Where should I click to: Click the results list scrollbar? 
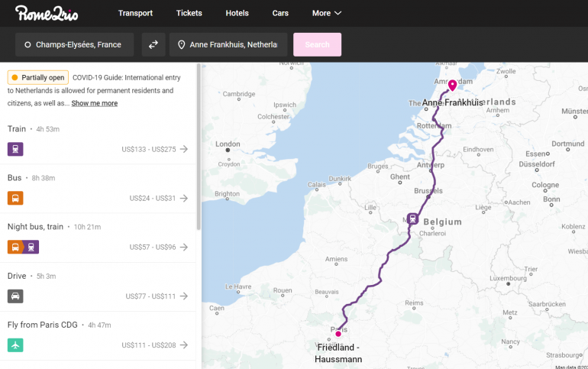199,145
